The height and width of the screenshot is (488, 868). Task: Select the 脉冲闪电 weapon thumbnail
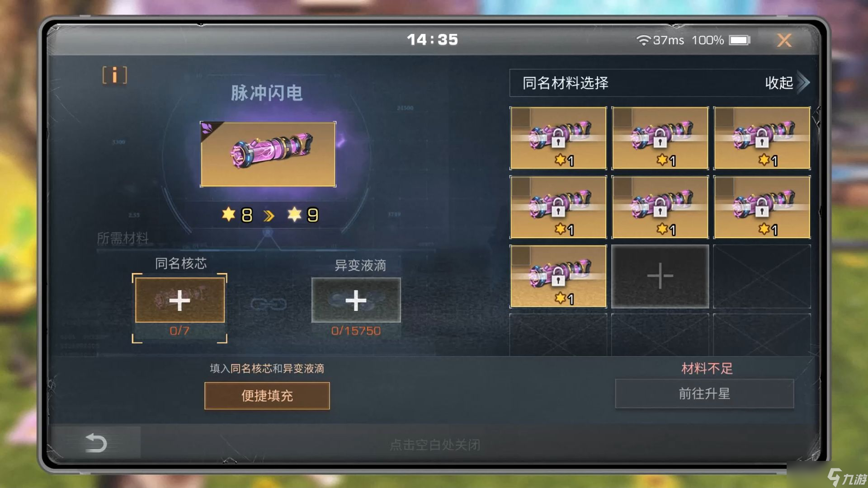(268, 154)
